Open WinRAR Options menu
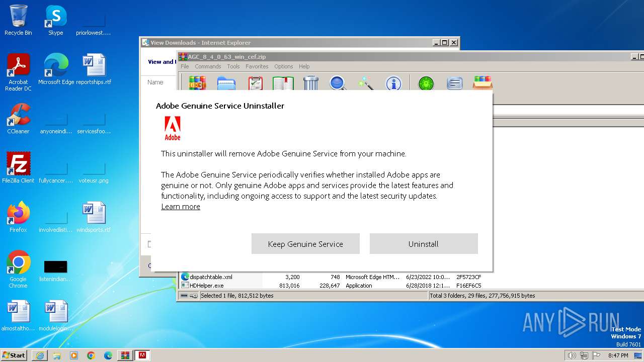 [284, 66]
